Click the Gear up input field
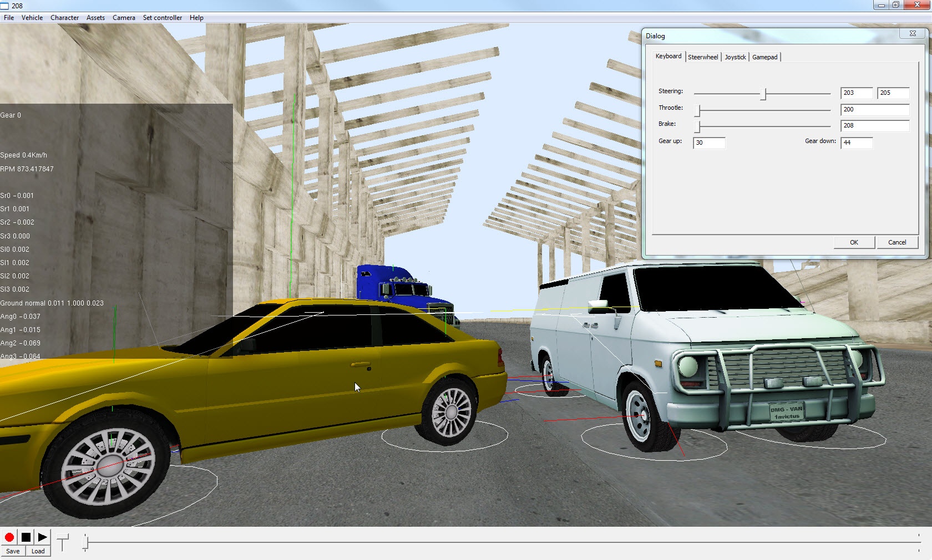The width and height of the screenshot is (932, 560). coord(709,142)
